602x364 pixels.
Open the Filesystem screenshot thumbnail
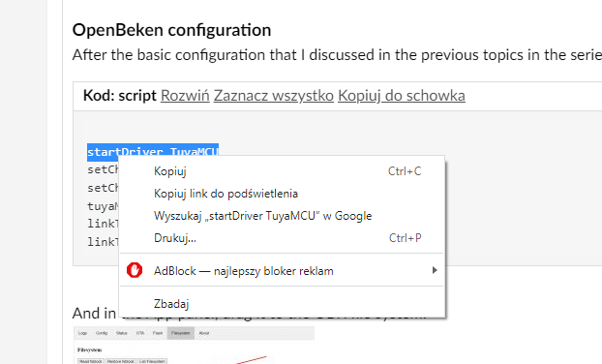point(194,345)
